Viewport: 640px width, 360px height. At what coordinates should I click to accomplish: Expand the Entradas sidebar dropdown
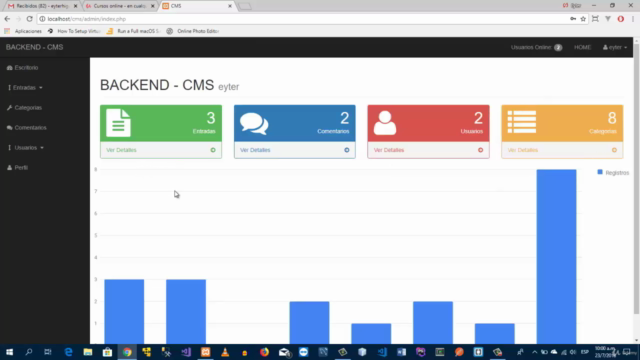[25, 88]
